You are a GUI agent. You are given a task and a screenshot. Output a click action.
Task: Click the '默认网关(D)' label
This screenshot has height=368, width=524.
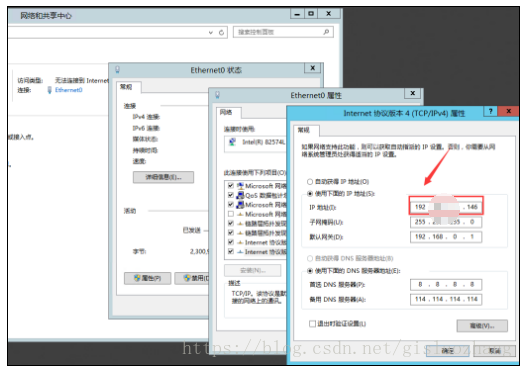pyautogui.click(x=326, y=237)
